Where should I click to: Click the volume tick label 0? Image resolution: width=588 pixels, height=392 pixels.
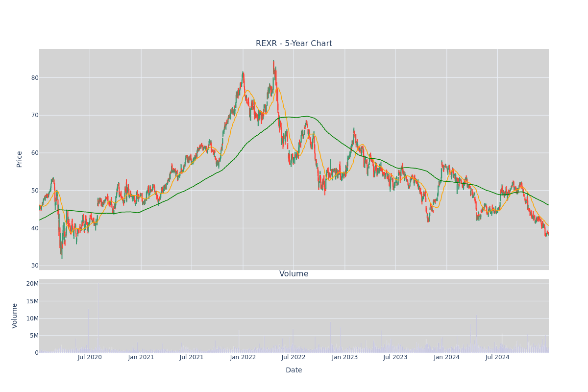[37, 353]
